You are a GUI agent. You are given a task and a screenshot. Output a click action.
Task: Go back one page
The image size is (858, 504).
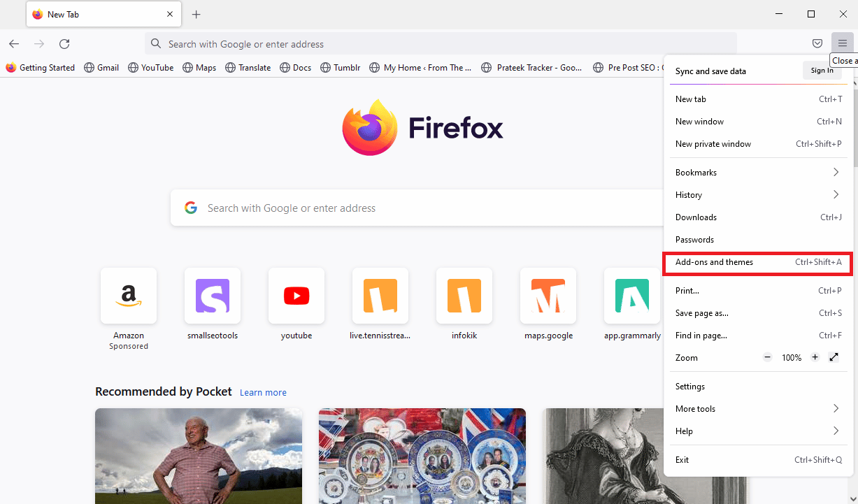click(14, 43)
